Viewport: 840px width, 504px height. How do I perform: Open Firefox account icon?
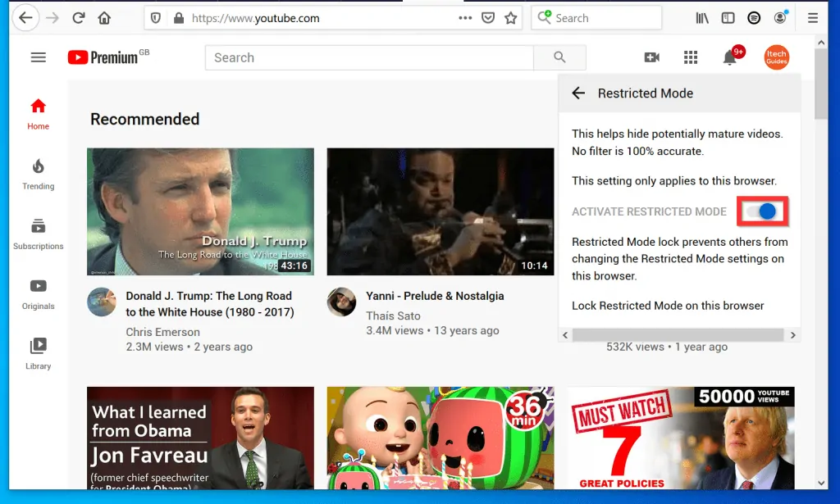[x=781, y=18]
